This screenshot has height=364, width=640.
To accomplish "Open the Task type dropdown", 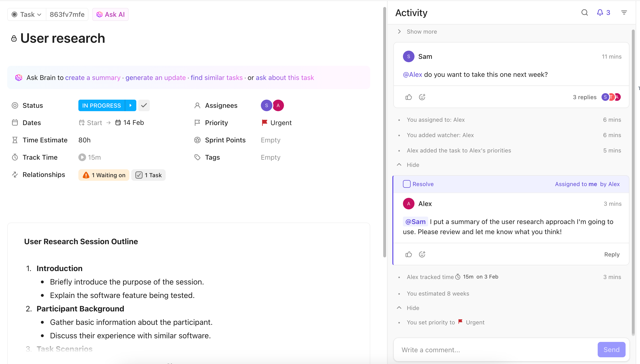I will pyautogui.click(x=27, y=14).
